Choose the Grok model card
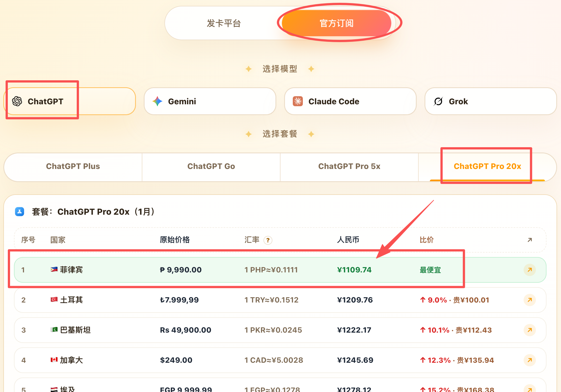561x392 pixels. (x=491, y=101)
